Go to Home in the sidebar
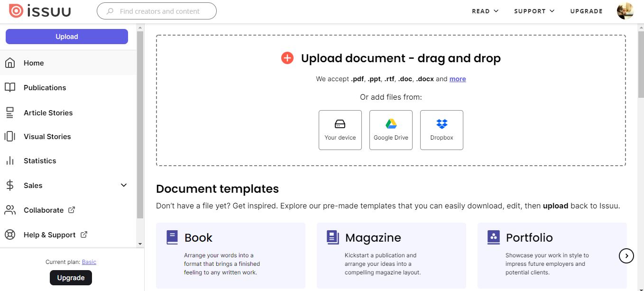 pyautogui.click(x=33, y=63)
